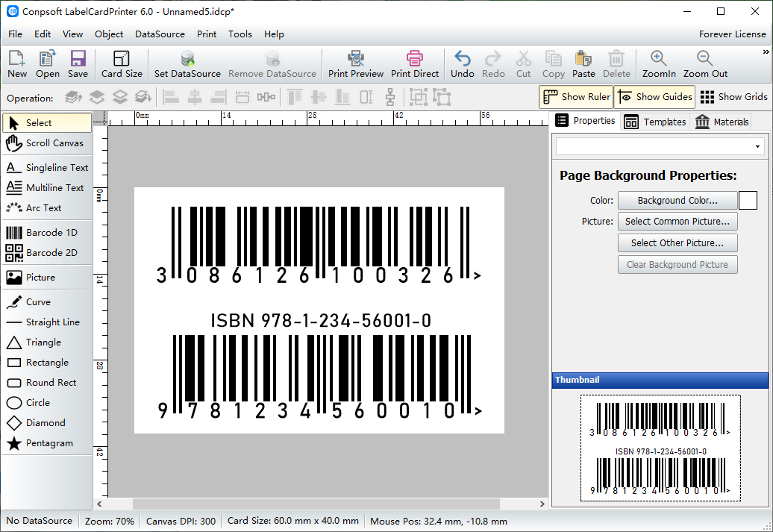Toggle the Show Ruler button
Image resolution: width=773 pixels, height=532 pixels.
(576, 97)
